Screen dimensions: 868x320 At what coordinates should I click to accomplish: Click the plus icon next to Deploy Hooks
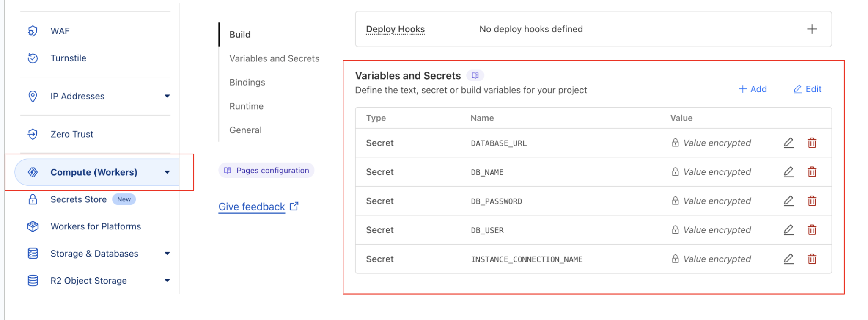tap(812, 29)
